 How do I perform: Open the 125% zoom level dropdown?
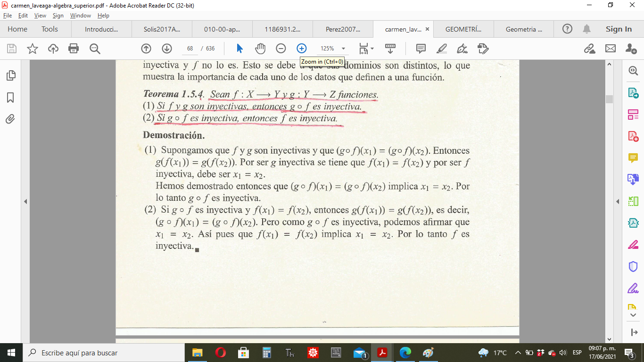[343, 49]
